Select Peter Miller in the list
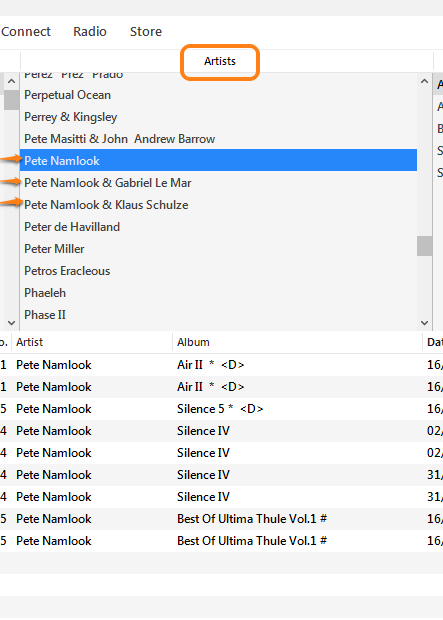 tap(218, 249)
